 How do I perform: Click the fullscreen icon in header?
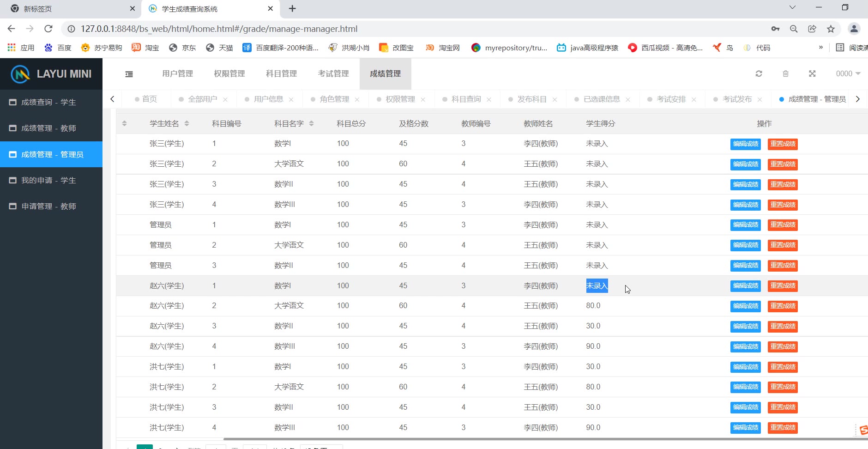[x=812, y=74]
